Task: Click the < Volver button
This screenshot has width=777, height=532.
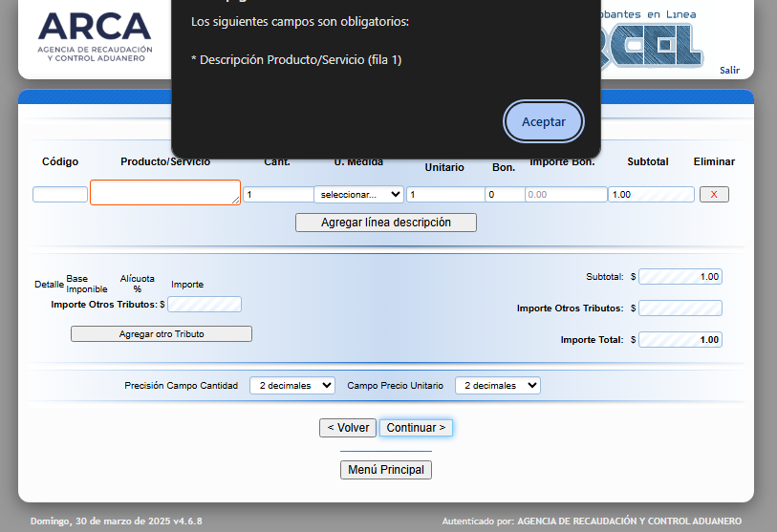Action: [347, 428]
